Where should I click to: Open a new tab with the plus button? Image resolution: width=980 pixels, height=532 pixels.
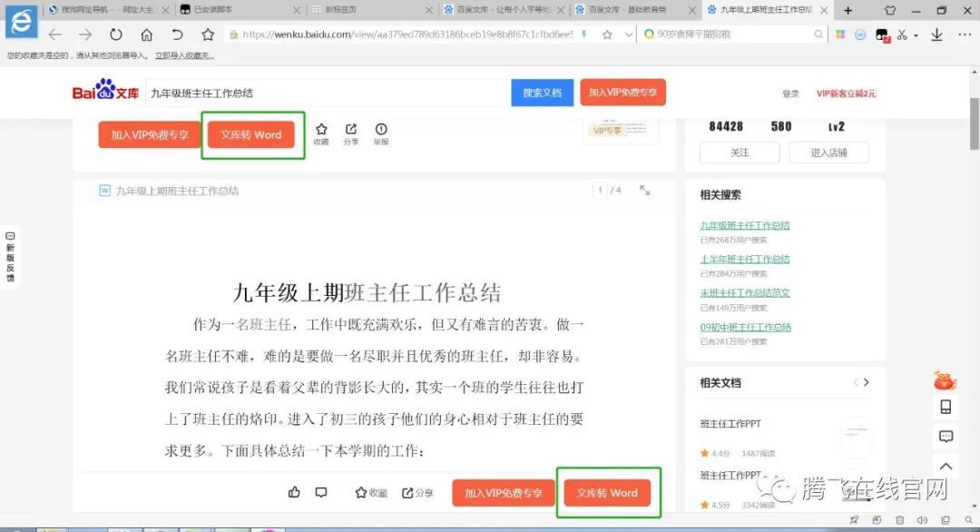848,10
